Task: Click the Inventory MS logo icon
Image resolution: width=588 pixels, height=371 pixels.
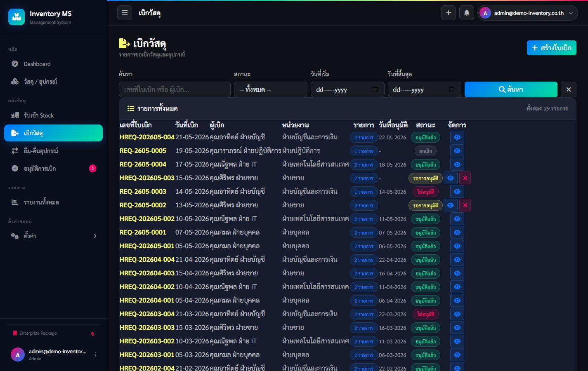Action: (17, 17)
